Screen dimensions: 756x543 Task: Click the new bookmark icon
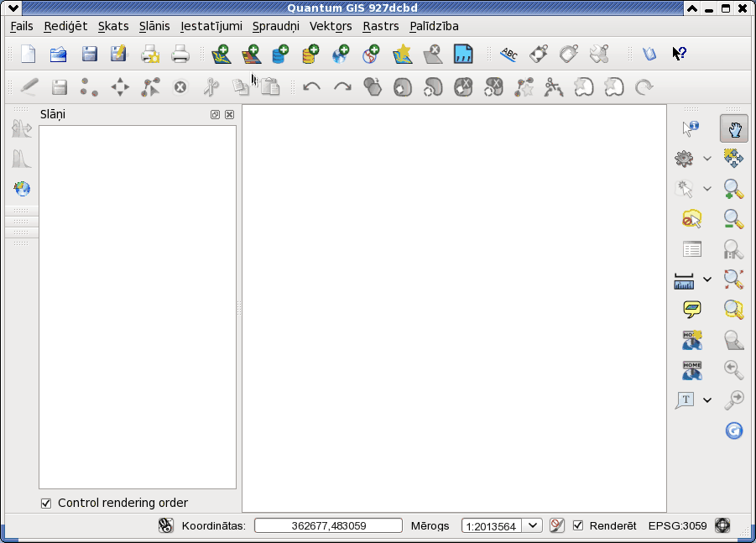tap(692, 340)
